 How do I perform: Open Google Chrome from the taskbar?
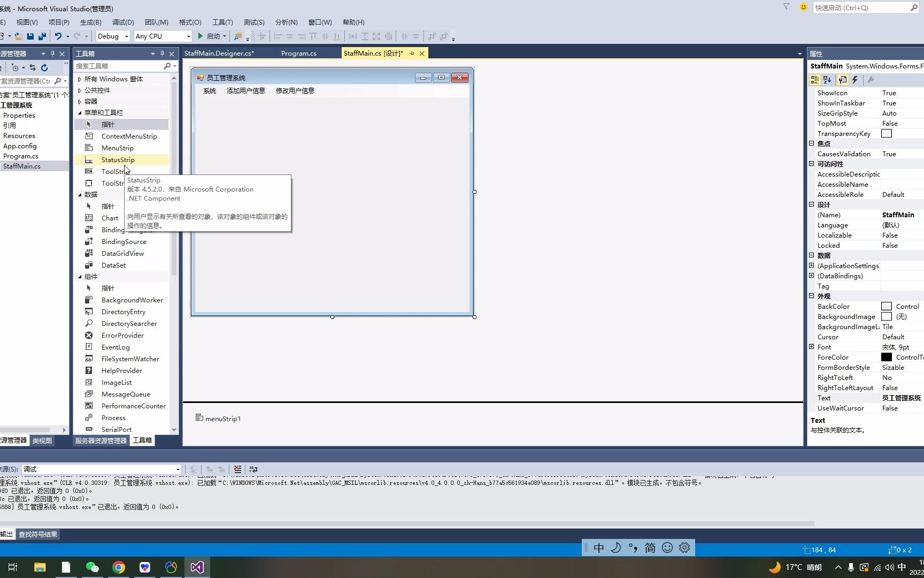pos(119,567)
